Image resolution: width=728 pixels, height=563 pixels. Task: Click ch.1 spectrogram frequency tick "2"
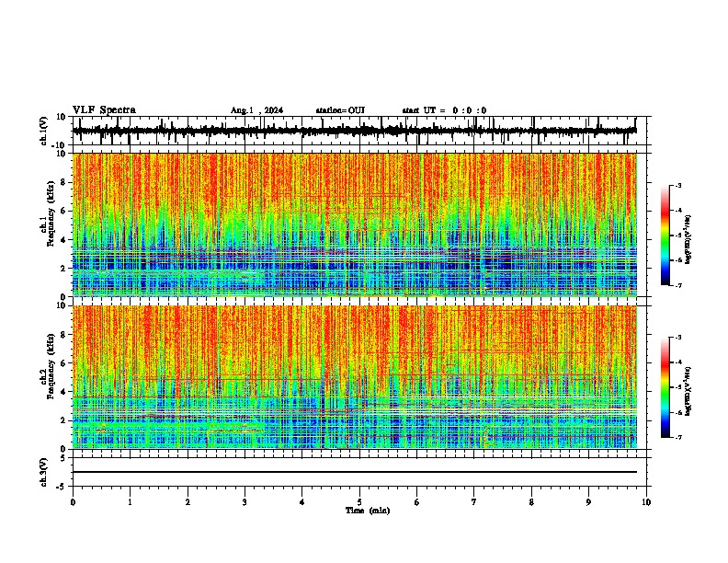click(63, 268)
